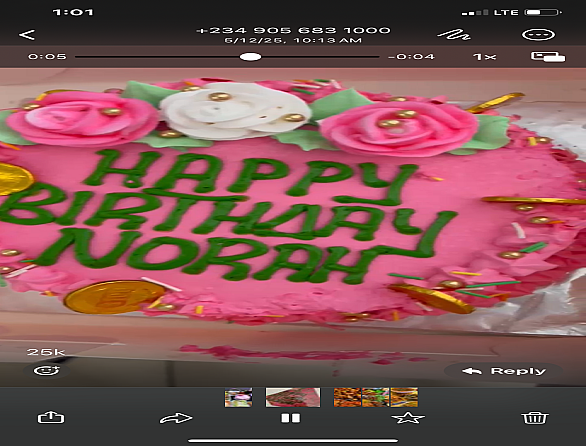Enable picture-in-picture mode
Screen dimensions: 586x446
(548, 57)
